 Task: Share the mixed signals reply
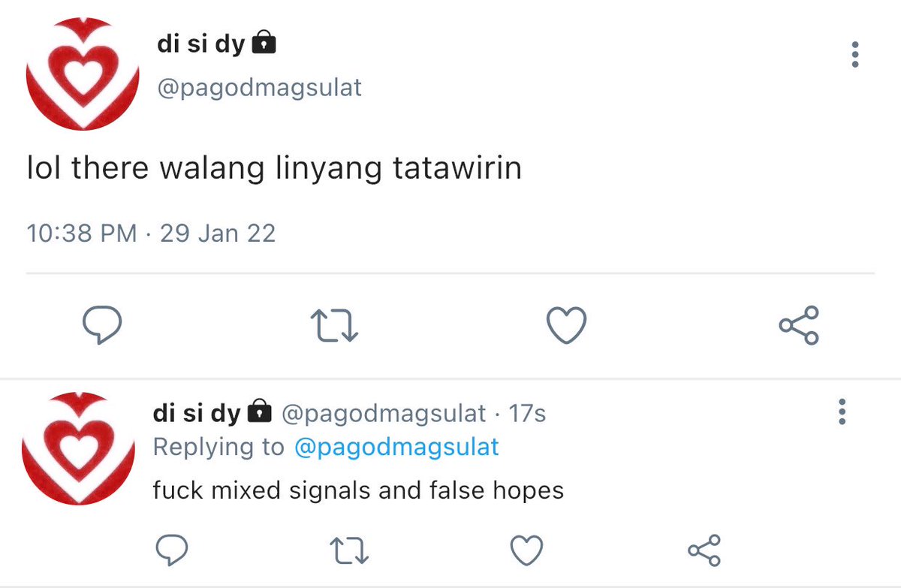click(704, 550)
